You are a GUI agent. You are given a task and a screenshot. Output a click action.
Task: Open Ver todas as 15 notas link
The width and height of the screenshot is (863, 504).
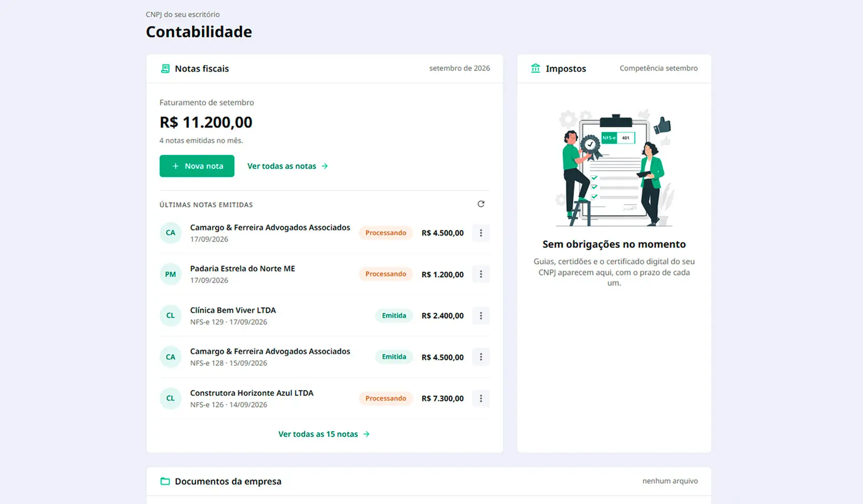click(324, 434)
